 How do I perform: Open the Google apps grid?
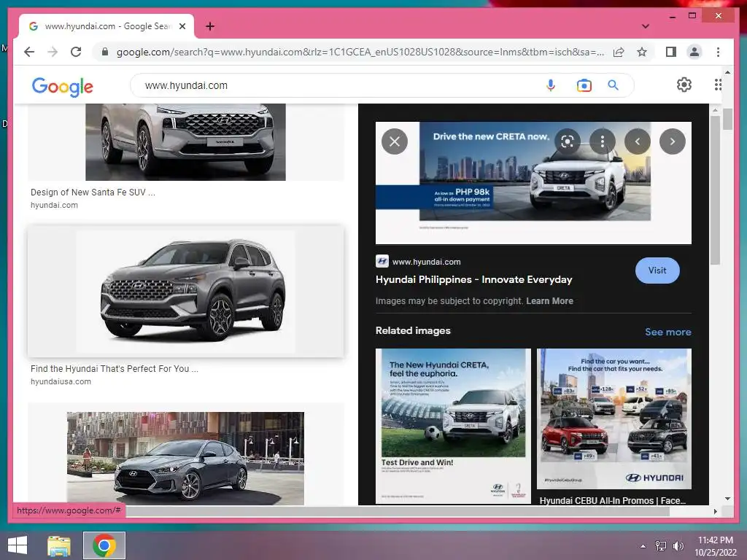(718, 85)
